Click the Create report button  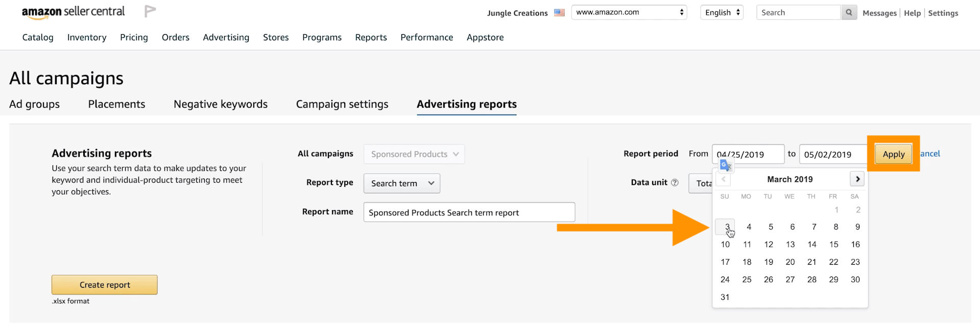pos(105,285)
